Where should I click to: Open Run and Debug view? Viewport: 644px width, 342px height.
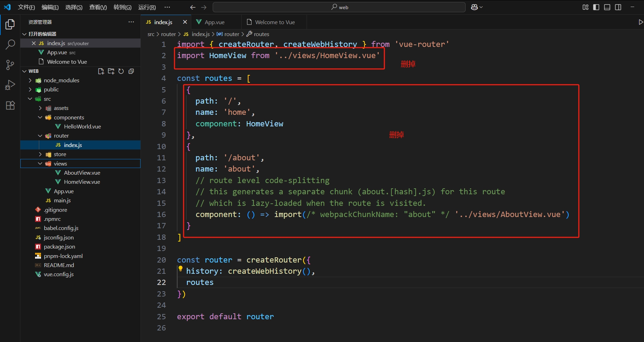[10, 85]
